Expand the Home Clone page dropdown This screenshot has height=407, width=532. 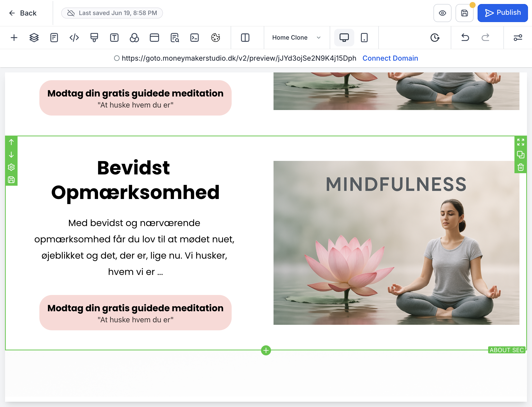point(297,38)
